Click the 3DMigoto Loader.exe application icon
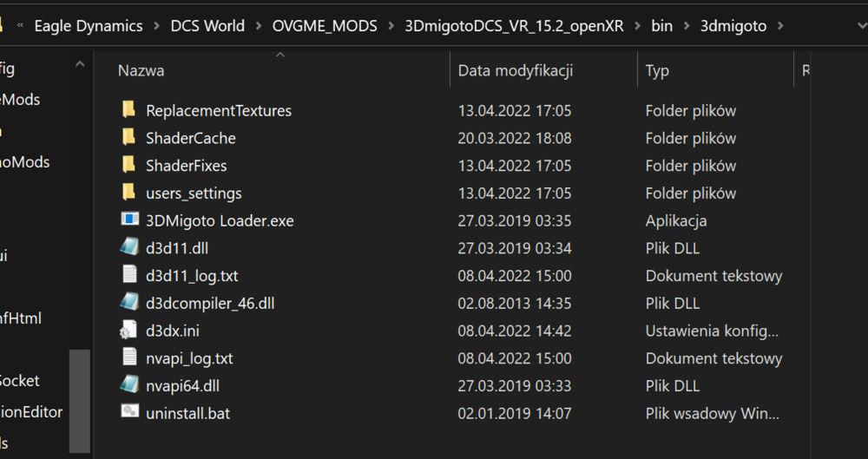The image size is (868, 459). [129, 220]
